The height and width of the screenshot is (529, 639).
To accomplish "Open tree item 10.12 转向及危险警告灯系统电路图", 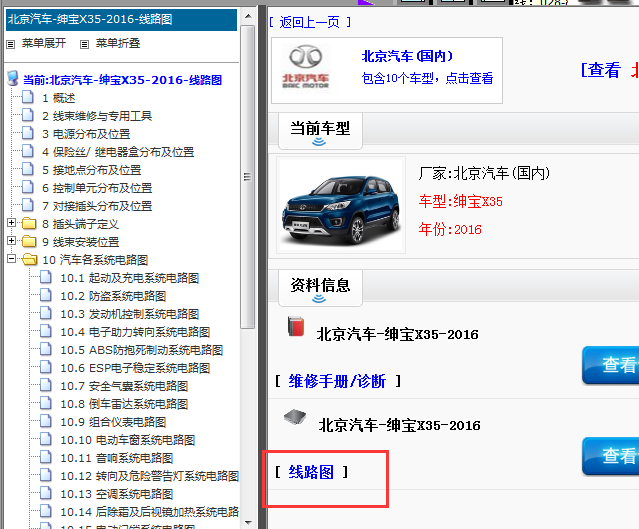I will [150, 476].
